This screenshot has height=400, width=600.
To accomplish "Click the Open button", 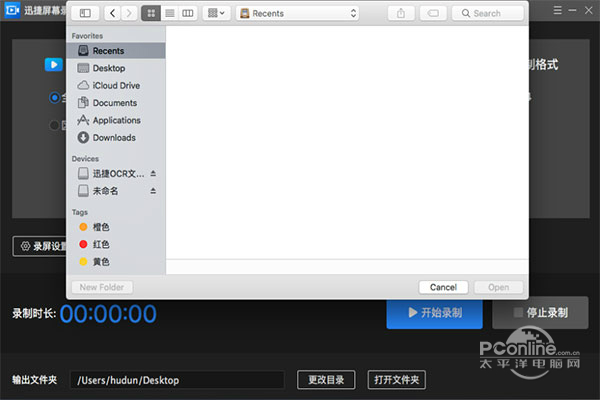I will coord(499,287).
